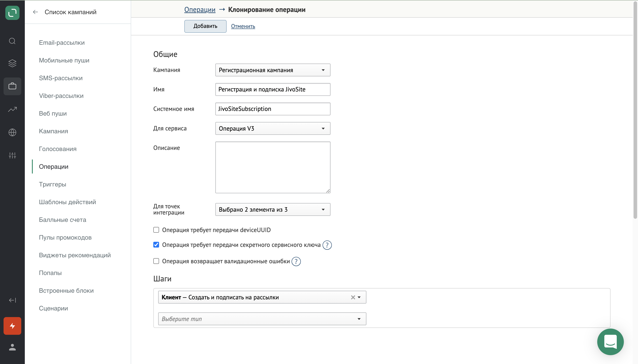Uncheck secret service key checkbox
This screenshot has height=364, width=638.
pos(156,245)
